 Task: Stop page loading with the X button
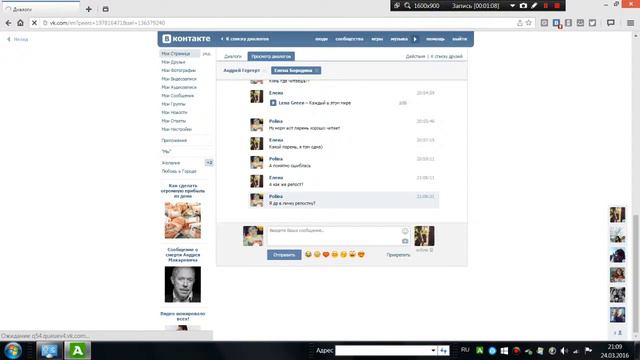tap(34, 23)
